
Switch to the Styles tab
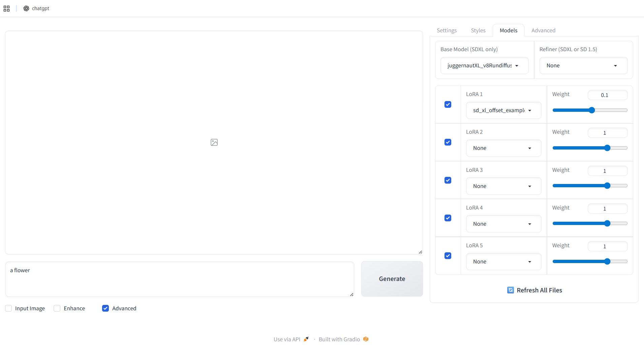coord(478,30)
